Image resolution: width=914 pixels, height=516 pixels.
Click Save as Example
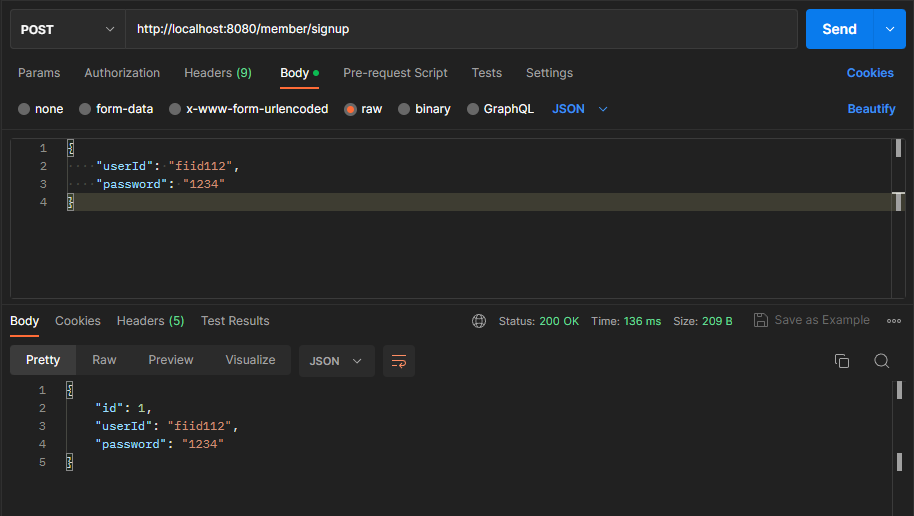[x=822, y=320]
